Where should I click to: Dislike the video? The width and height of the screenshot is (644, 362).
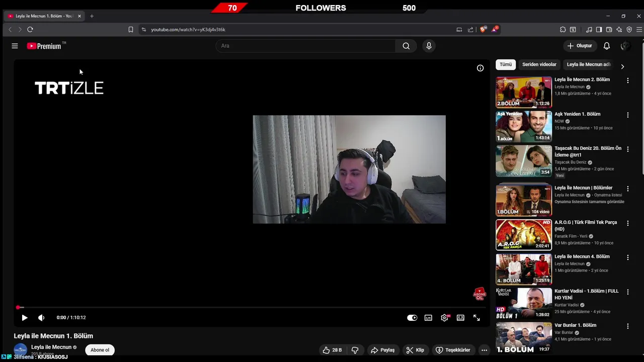(x=355, y=350)
